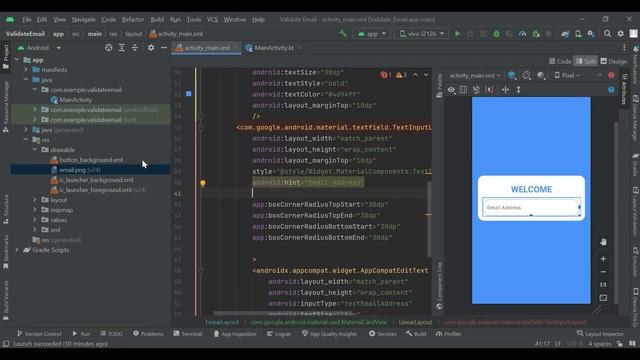Click Zoom to Fit Screen icon
This screenshot has height=360, width=640.
pos(603,298)
